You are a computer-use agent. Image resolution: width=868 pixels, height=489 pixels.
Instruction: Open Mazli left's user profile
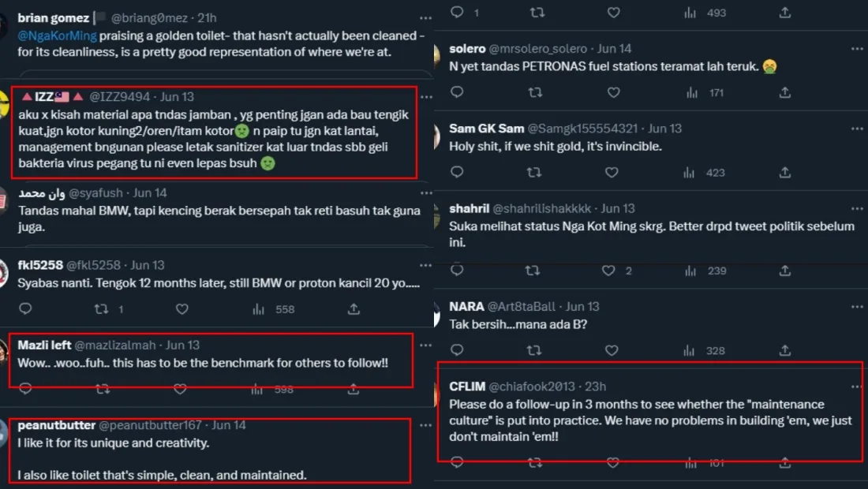44,345
